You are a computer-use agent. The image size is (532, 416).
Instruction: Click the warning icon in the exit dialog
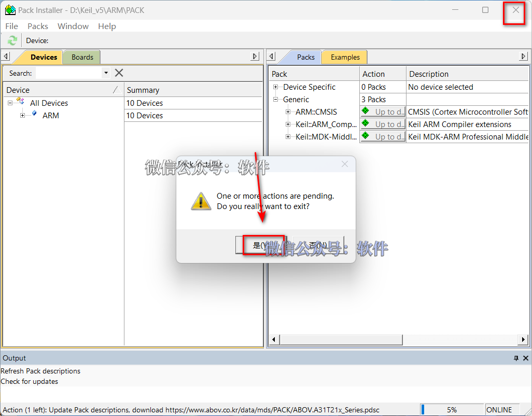(201, 201)
